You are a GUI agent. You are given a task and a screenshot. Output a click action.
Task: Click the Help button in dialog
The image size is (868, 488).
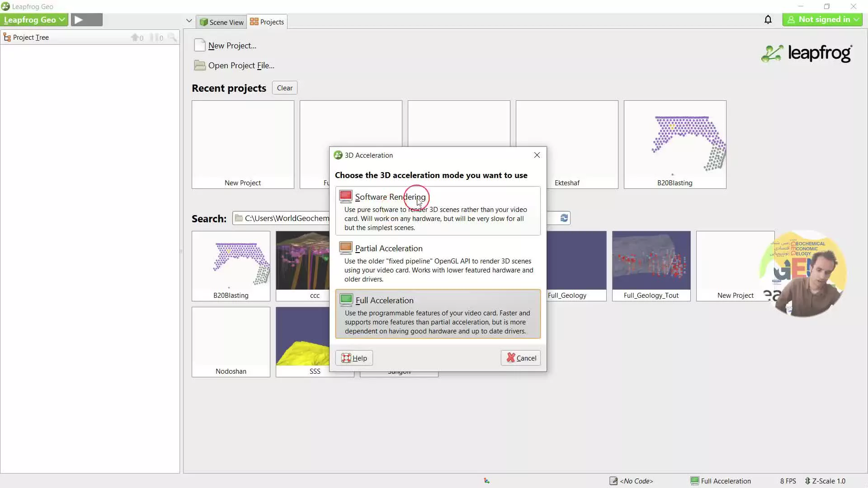point(355,358)
